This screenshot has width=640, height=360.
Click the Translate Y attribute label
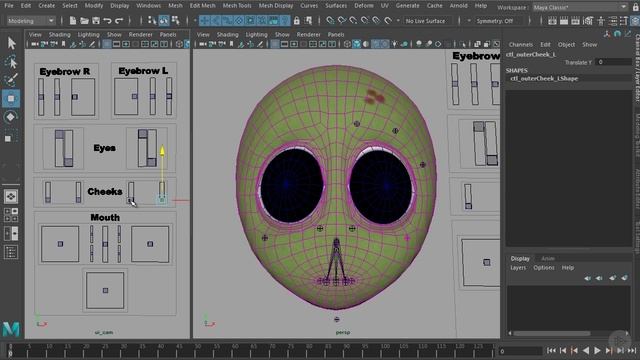click(x=578, y=62)
